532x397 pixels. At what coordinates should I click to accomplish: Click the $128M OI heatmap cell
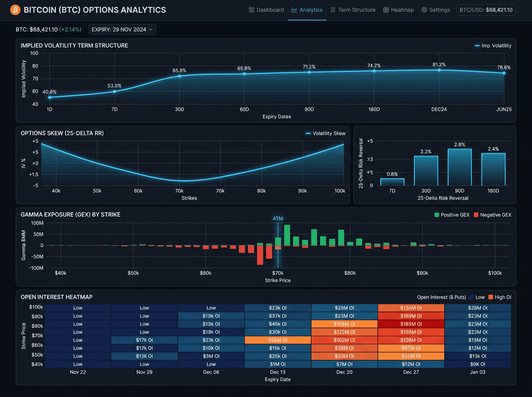(411, 340)
